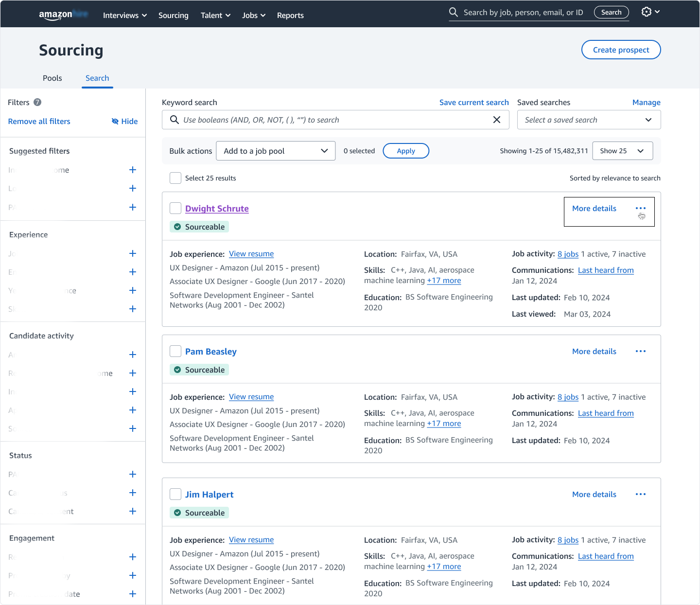Expand '+17 more' skills for Dwight Schrute
This screenshot has width=700, height=605.
[444, 281]
